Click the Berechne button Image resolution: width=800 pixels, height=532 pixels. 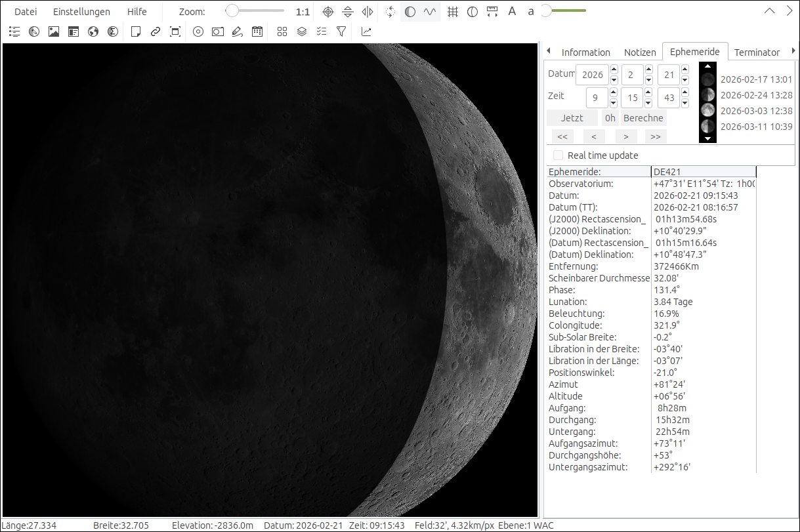(643, 118)
